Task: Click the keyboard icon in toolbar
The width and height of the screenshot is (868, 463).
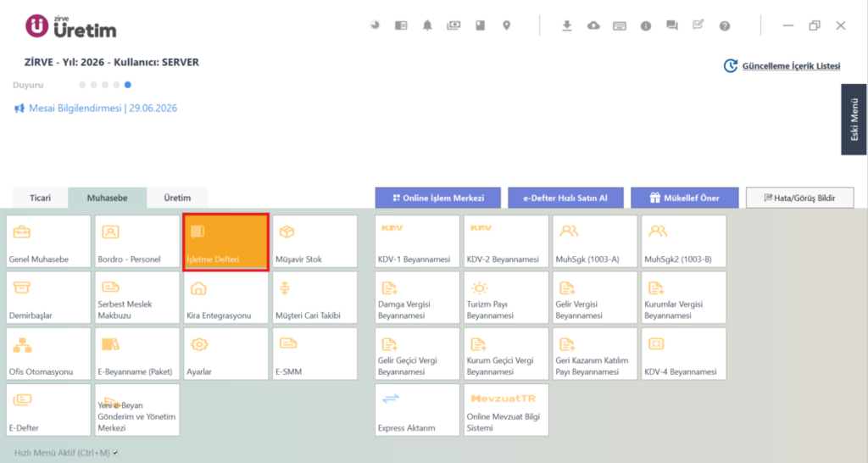Action: (x=620, y=26)
